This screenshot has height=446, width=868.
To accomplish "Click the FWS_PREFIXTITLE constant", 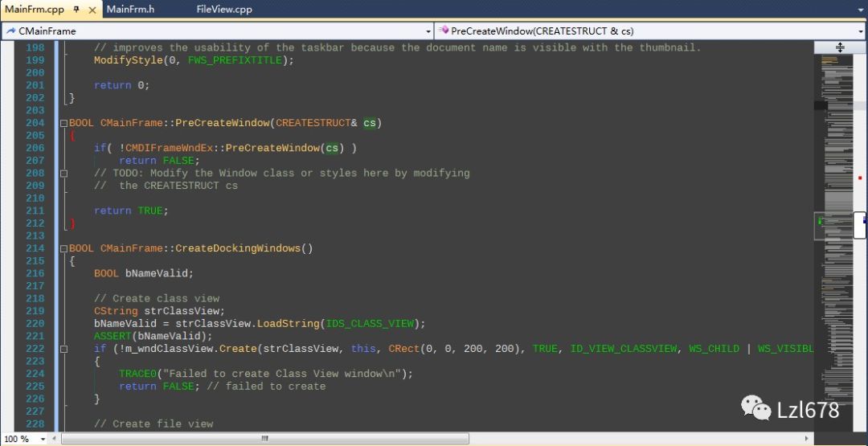I will coord(235,60).
